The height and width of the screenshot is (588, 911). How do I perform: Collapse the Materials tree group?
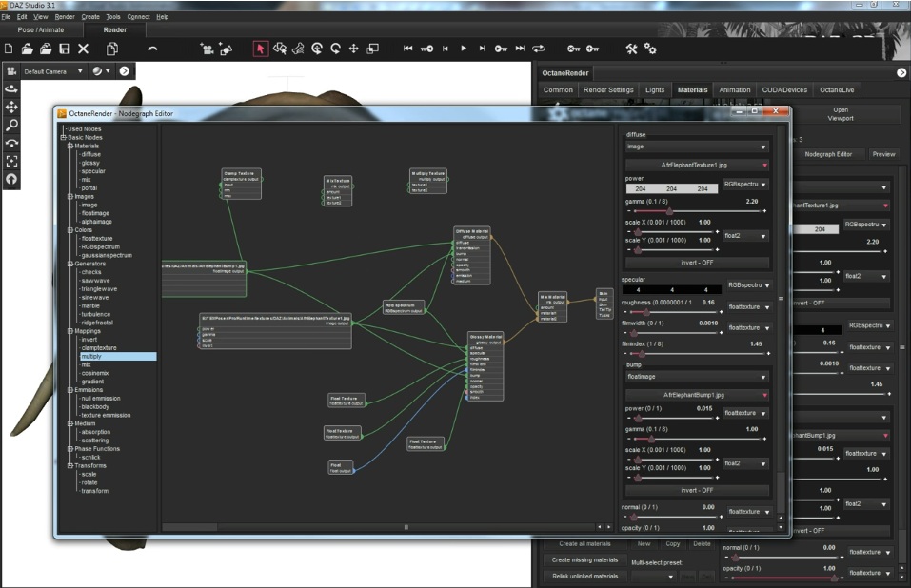70,147
